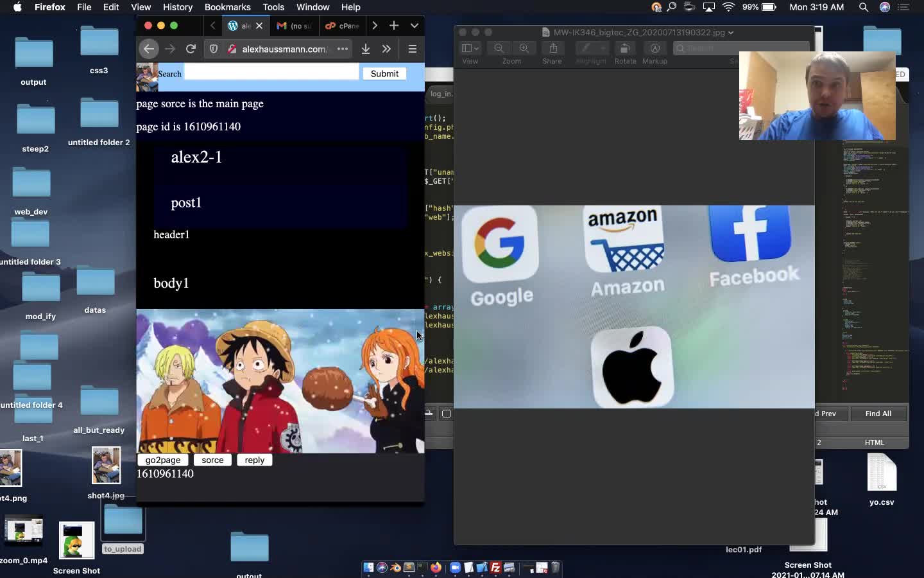924x578 pixels.
Task: Zoom out in Preview toolbar
Action: 499,48
